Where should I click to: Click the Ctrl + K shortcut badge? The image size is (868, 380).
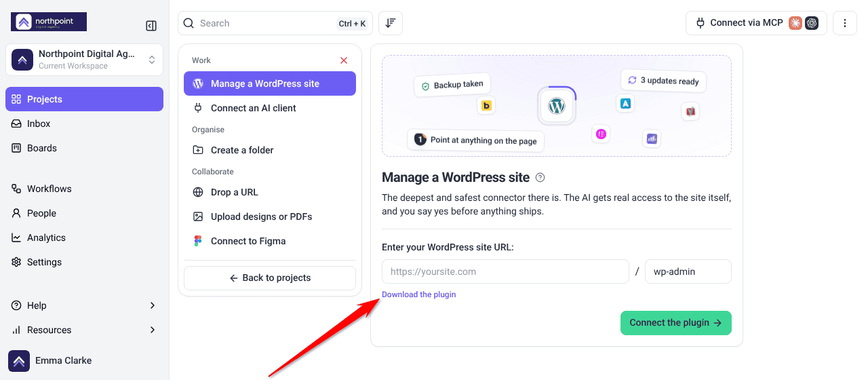coord(352,24)
